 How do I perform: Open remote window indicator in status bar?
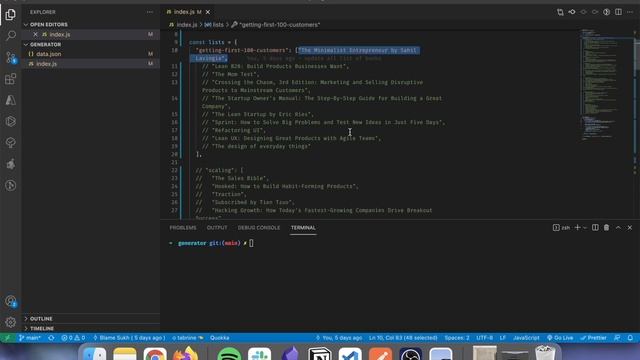point(7,338)
